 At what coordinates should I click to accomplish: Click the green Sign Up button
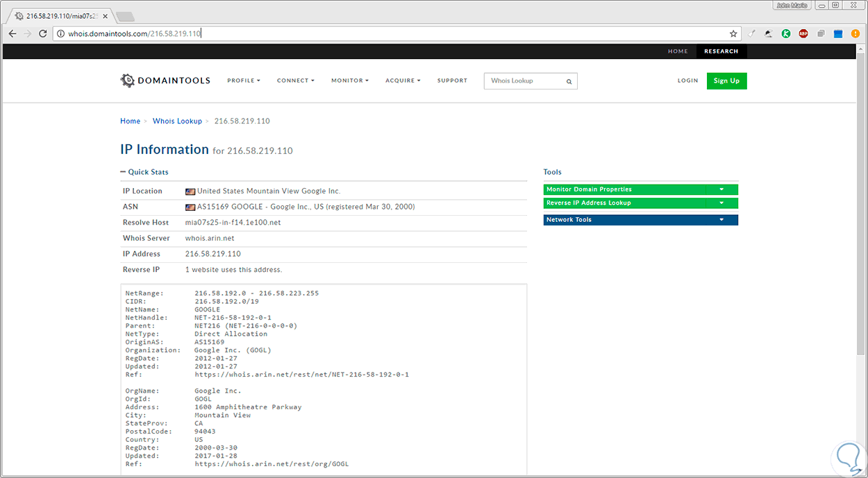tap(726, 80)
